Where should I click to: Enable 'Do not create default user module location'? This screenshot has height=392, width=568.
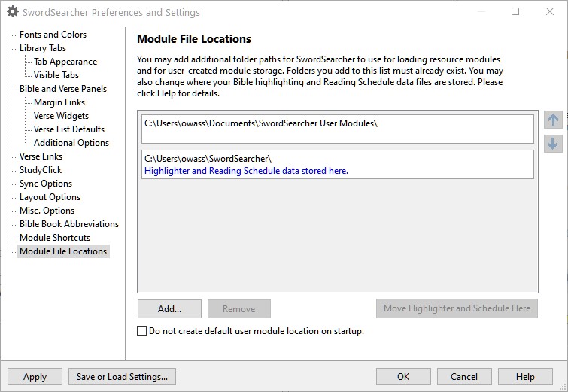coord(141,331)
